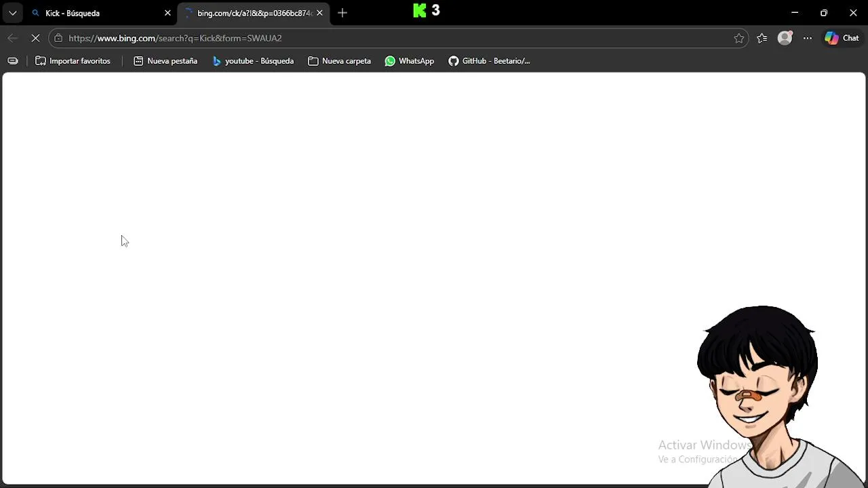Viewport: 868px width, 488px height.
Task: Open WhatsApp bookmark
Action: tap(410, 61)
